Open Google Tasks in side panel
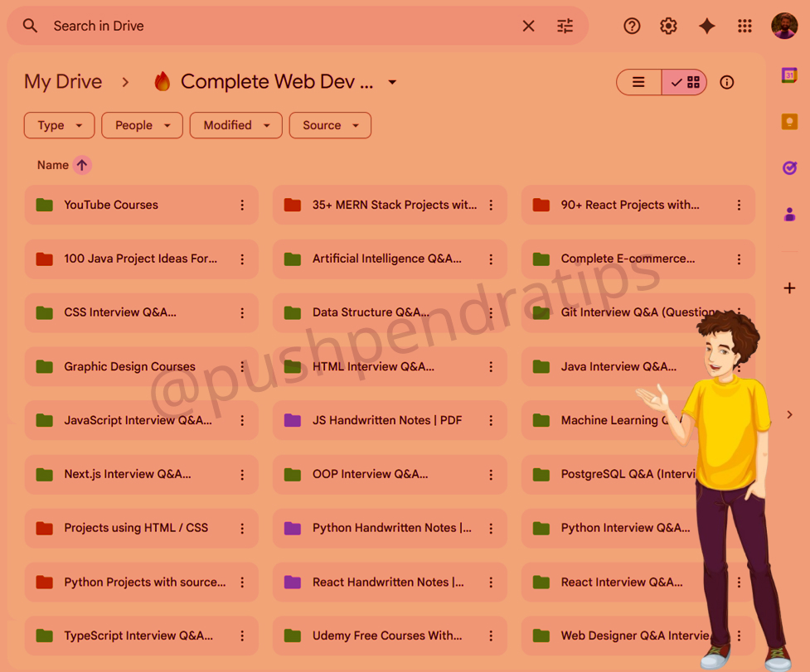 789,167
